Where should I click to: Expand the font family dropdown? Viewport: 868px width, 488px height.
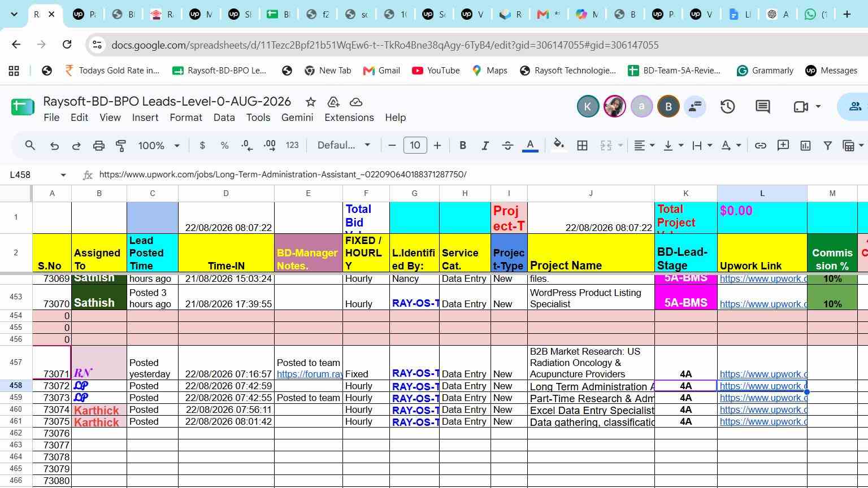point(344,146)
